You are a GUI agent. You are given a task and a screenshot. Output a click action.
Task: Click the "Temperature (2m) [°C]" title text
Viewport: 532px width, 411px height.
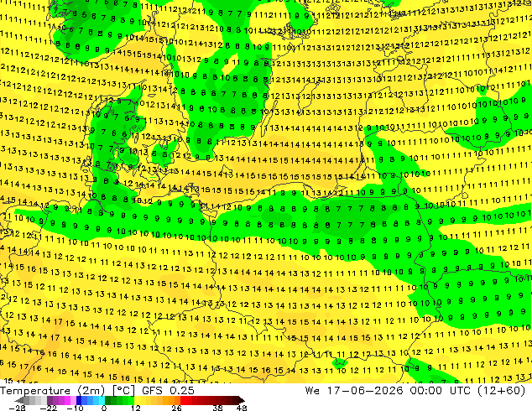[67, 391]
